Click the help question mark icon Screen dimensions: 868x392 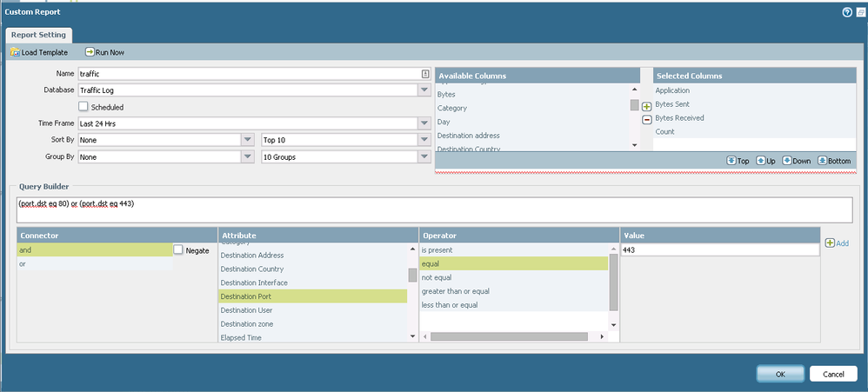[x=847, y=12]
